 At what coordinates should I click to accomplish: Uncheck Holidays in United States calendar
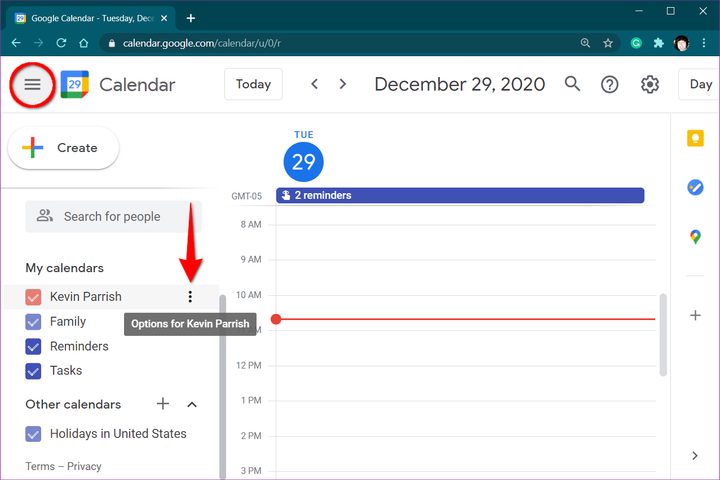pos(33,434)
